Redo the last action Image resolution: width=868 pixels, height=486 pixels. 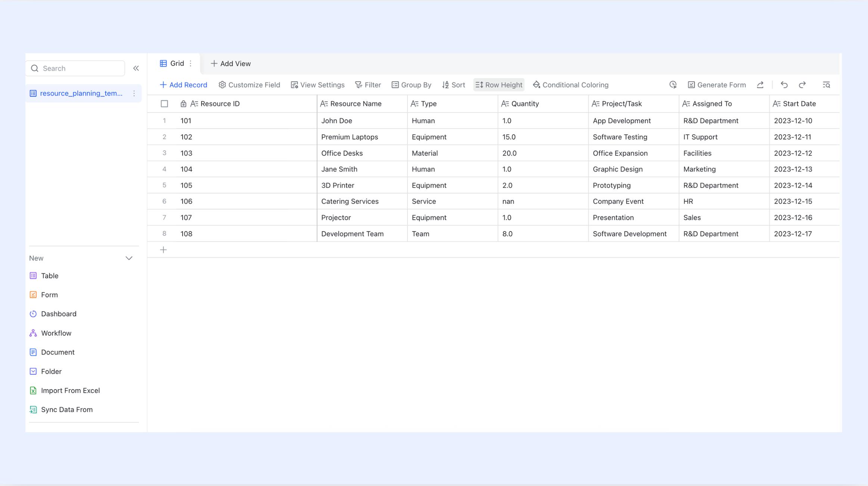pos(802,85)
